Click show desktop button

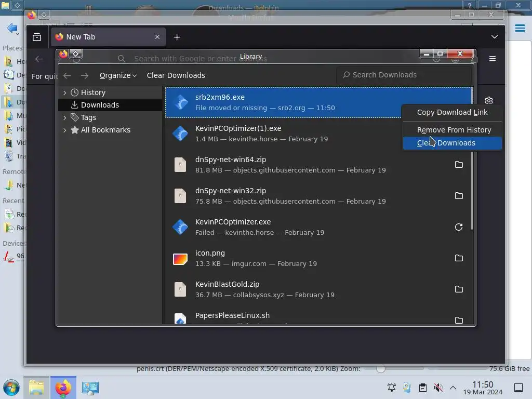[x=518, y=388]
